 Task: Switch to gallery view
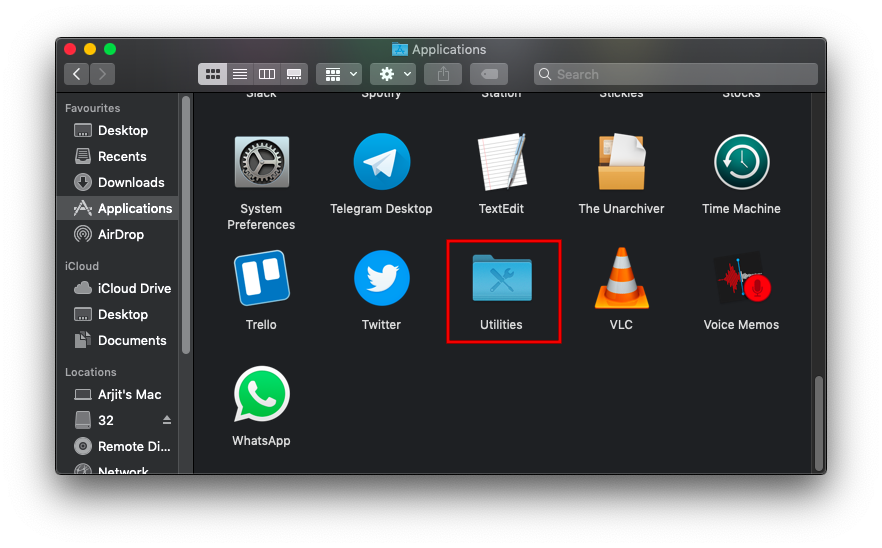(294, 74)
